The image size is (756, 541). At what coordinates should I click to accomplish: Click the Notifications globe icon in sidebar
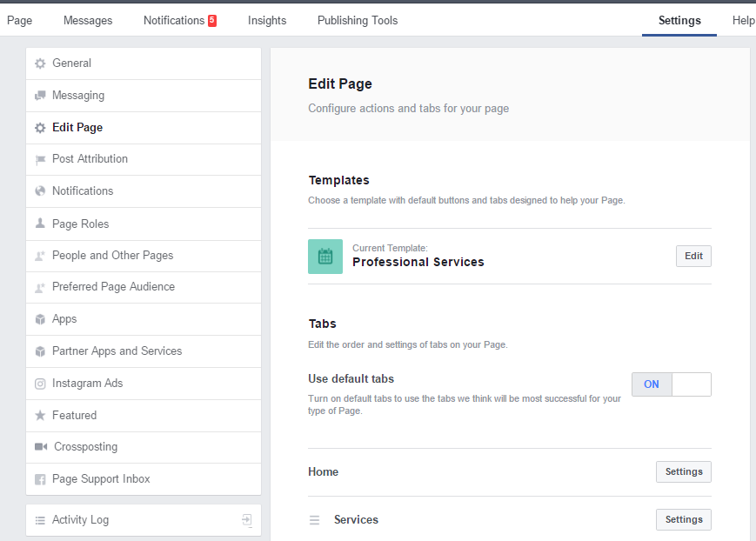click(40, 191)
